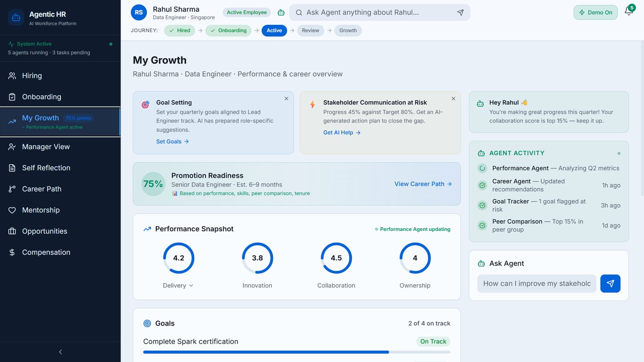
Task: Click the Agentic HR robot logo
Action: pos(16,18)
